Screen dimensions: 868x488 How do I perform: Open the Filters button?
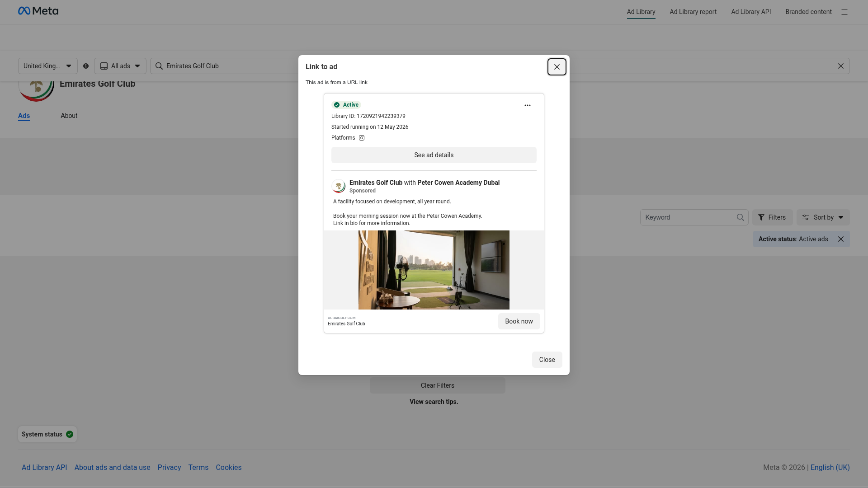coord(772,217)
